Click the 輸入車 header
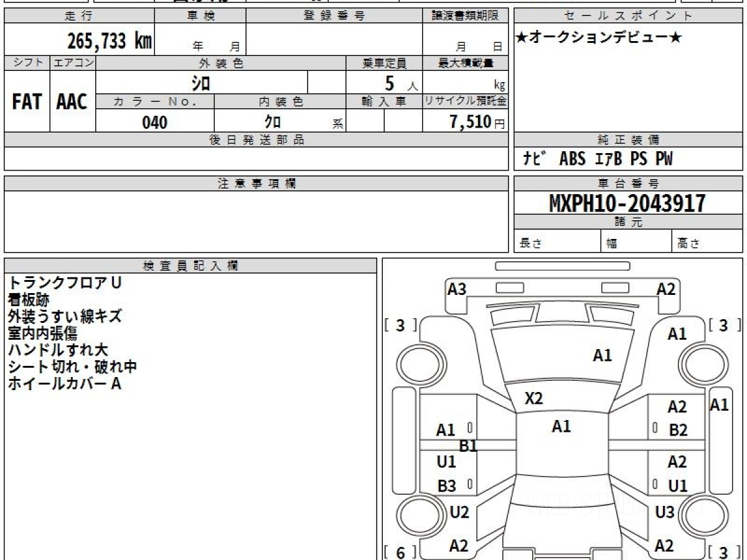This screenshot has height=560, width=747. coord(384,101)
